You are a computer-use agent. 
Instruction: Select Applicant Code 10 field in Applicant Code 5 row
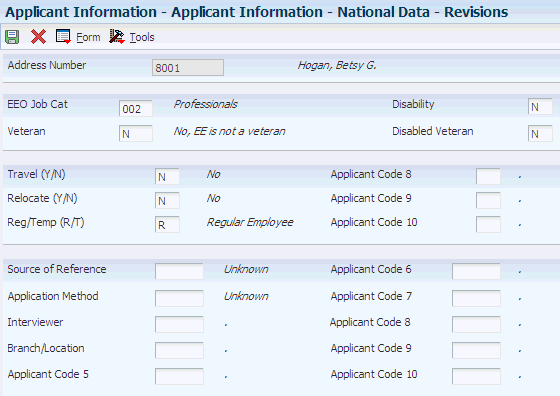(x=476, y=376)
